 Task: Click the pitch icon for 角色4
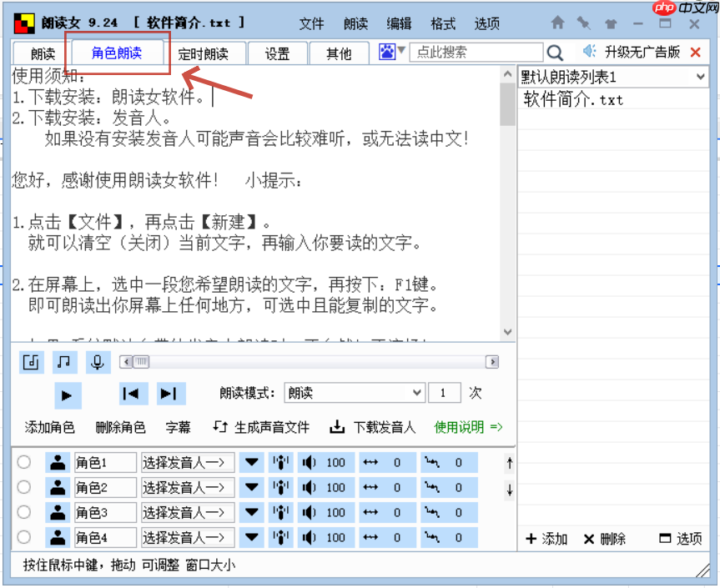click(432, 536)
